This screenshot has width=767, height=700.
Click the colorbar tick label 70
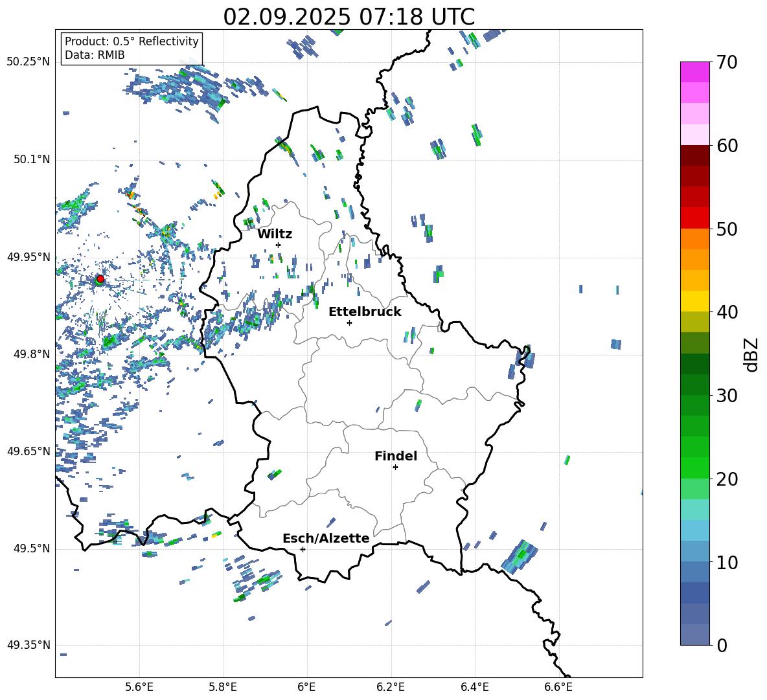[x=727, y=62]
